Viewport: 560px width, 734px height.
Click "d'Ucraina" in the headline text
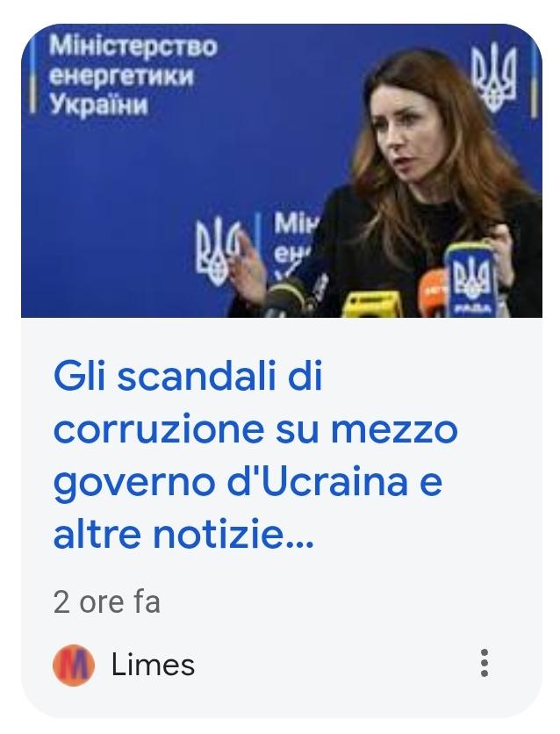(x=317, y=482)
